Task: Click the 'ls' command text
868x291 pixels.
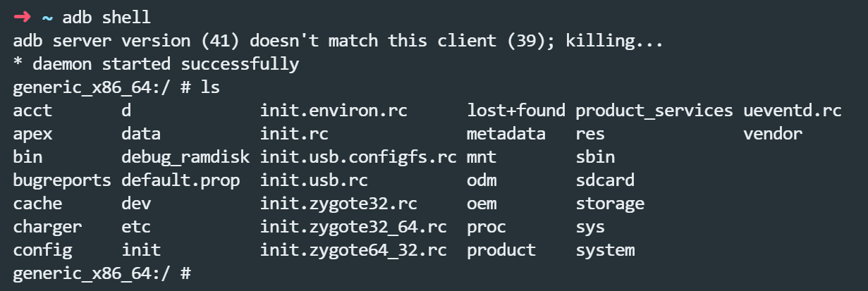Action: [x=210, y=87]
